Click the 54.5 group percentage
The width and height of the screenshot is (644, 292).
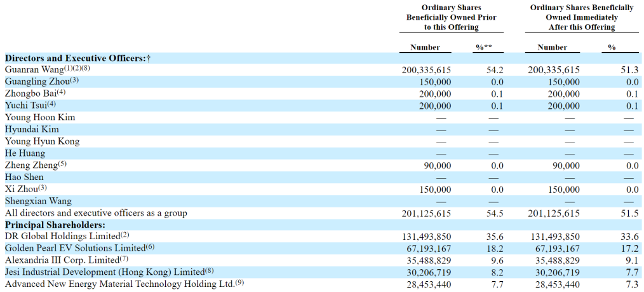click(496, 214)
